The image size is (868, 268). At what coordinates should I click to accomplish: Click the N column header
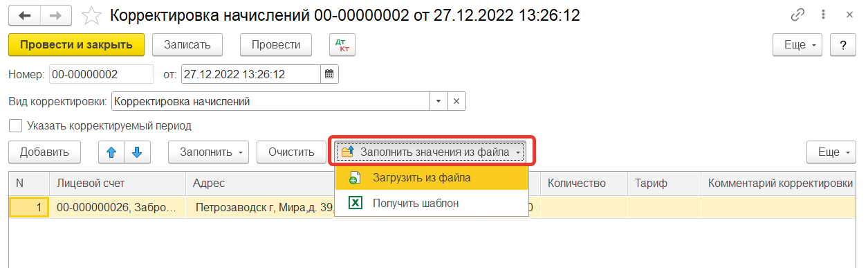(x=30, y=183)
